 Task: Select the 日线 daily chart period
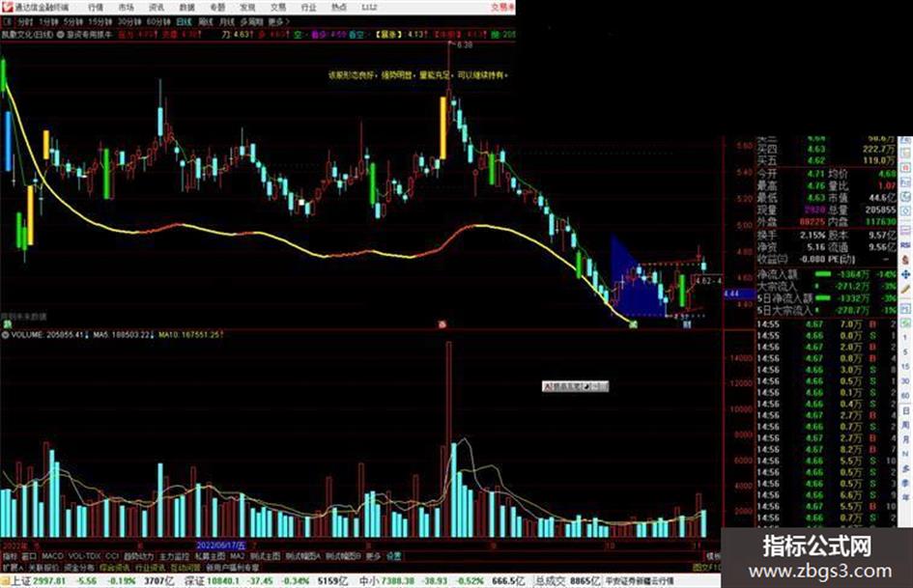click(x=184, y=22)
